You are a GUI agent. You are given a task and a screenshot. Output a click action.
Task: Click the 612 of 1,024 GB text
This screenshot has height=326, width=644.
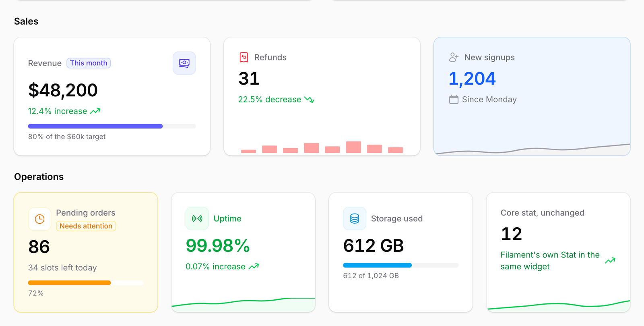coord(371,276)
